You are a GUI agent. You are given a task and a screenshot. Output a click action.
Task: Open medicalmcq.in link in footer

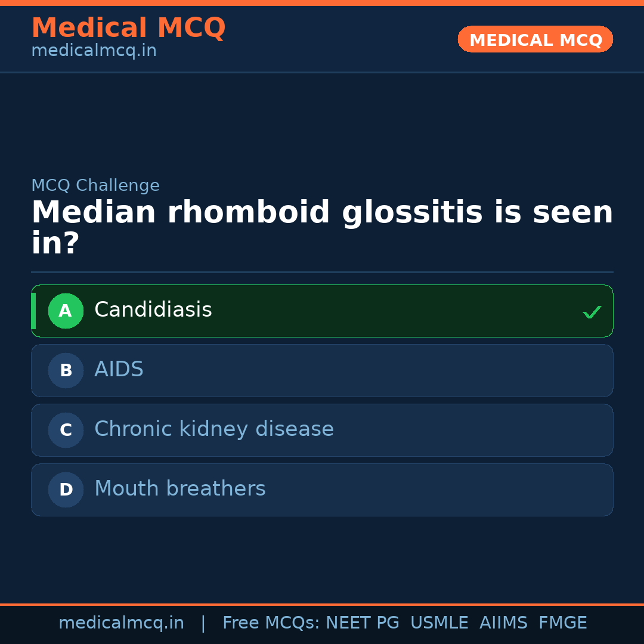pyautogui.click(x=121, y=623)
